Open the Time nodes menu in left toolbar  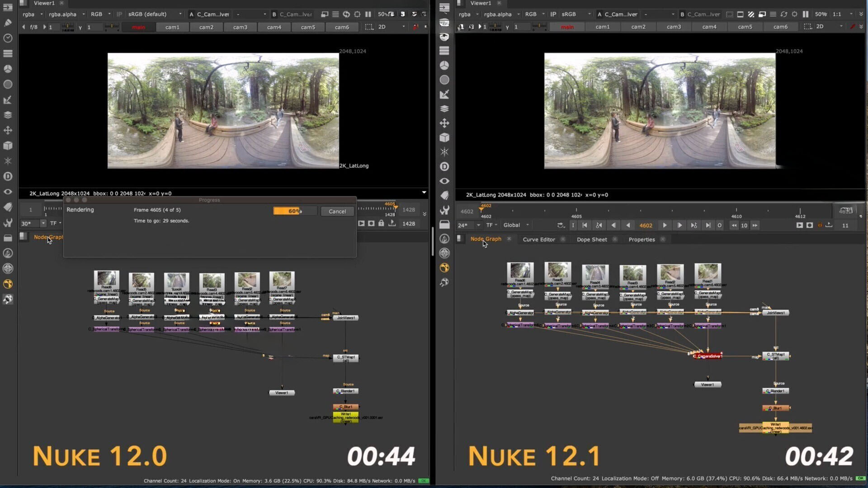tap(8, 38)
